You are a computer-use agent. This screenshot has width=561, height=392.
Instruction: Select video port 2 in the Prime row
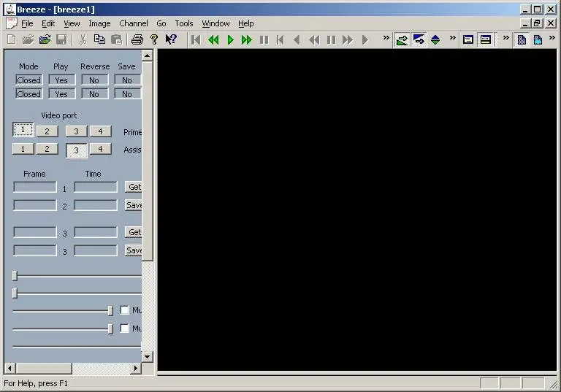pyautogui.click(x=47, y=131)
